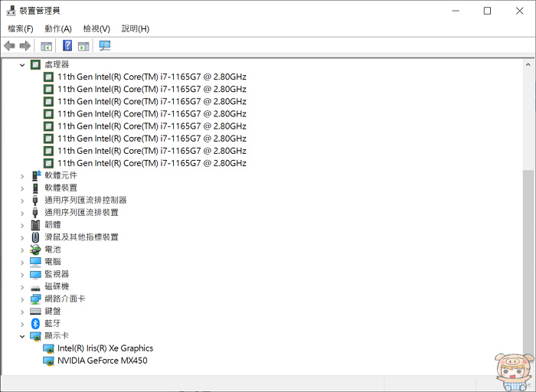Click the Device Manager title bar icon
536x392 pixels.
click(x=11, y=11)
